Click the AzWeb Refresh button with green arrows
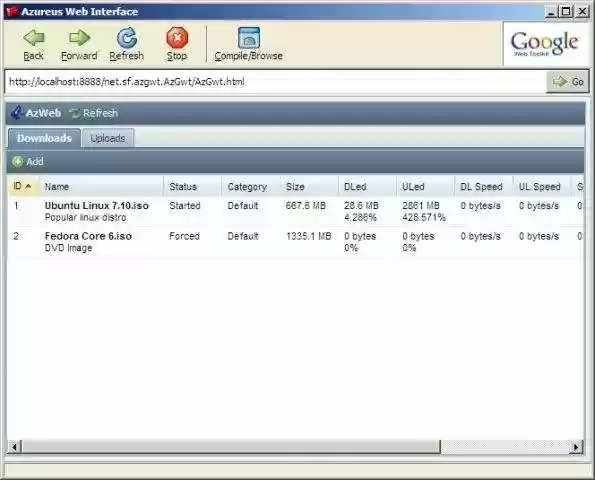The width and height of the screenshot is (595, 480). pyautogui.click(x=94, y=113)
